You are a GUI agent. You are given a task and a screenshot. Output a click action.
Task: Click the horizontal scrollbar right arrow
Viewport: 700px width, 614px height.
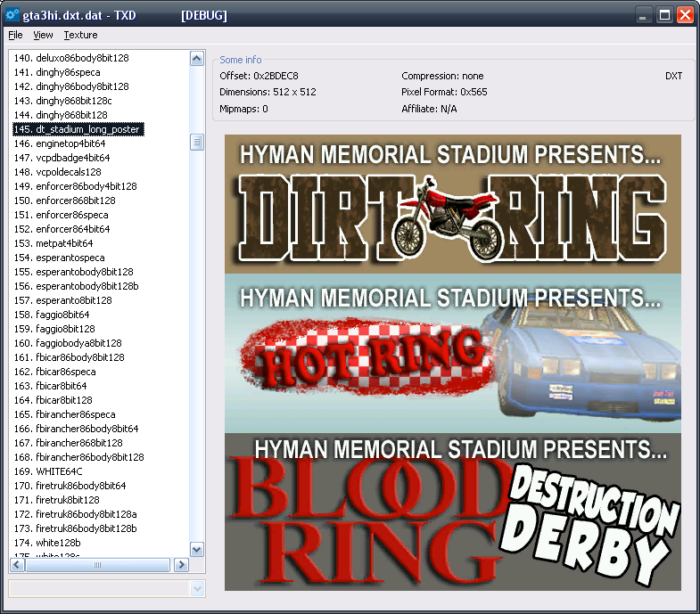181,565
